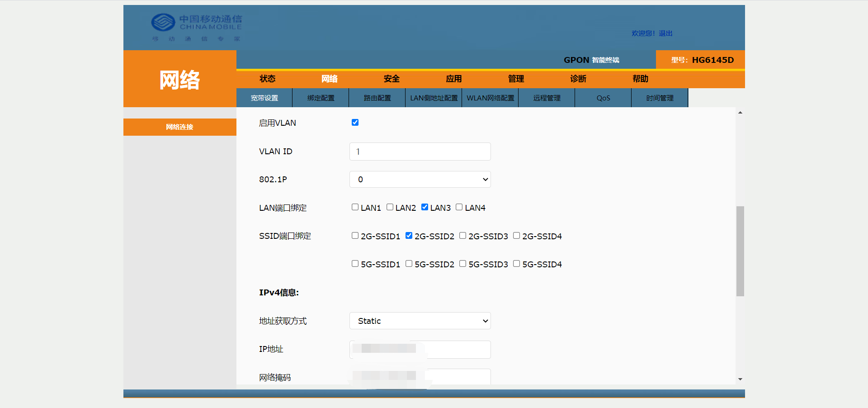Open the 地址获取方式 Static dropdown
Viewport: 868px width, 408px height.
(420, 321)
